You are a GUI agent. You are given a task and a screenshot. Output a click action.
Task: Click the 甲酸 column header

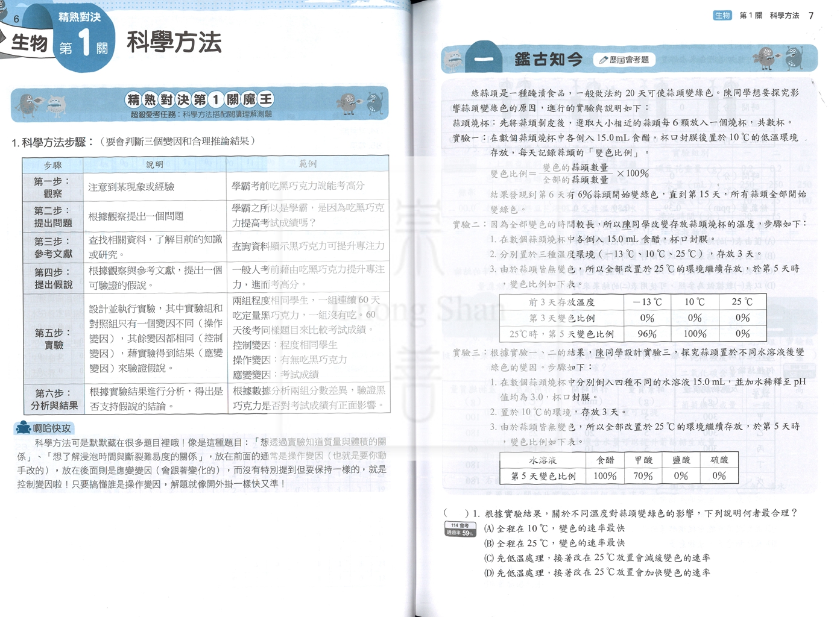643,460
